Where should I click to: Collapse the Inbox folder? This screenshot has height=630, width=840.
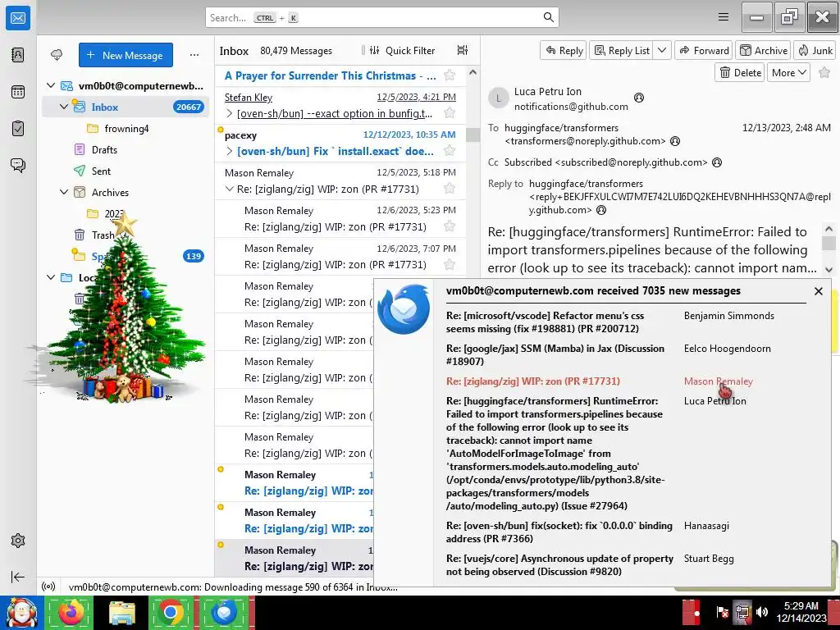click(x=64, y=107)
